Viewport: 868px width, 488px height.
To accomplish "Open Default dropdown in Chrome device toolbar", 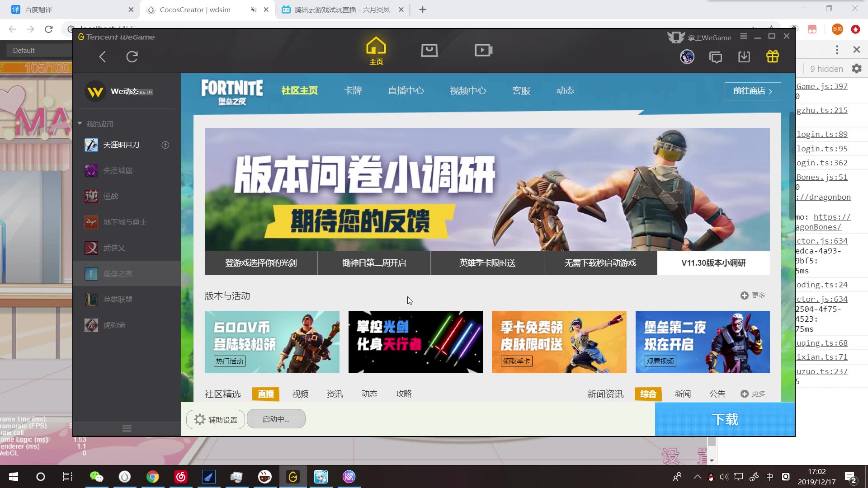I will tap(38, 51).
